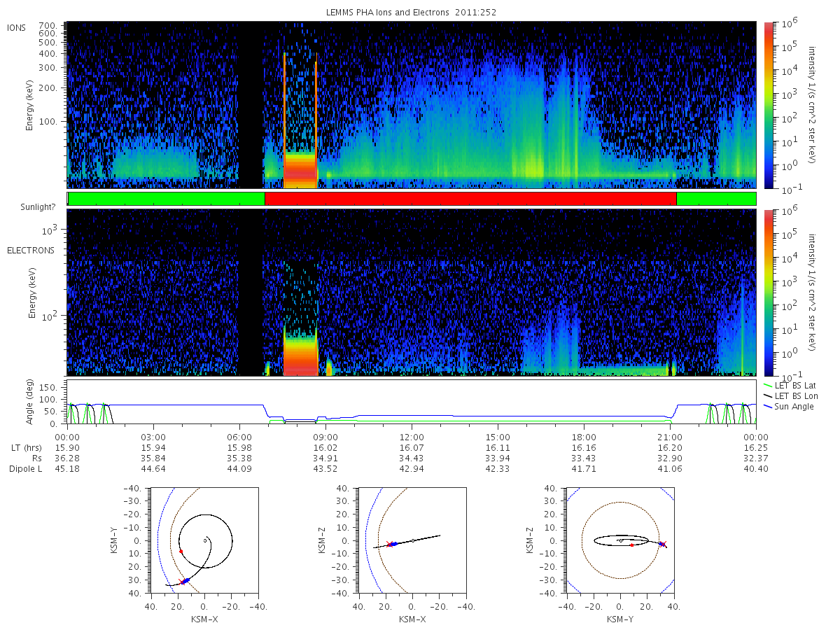Click the "Dipole L" row label

click(x=24, y=469)
